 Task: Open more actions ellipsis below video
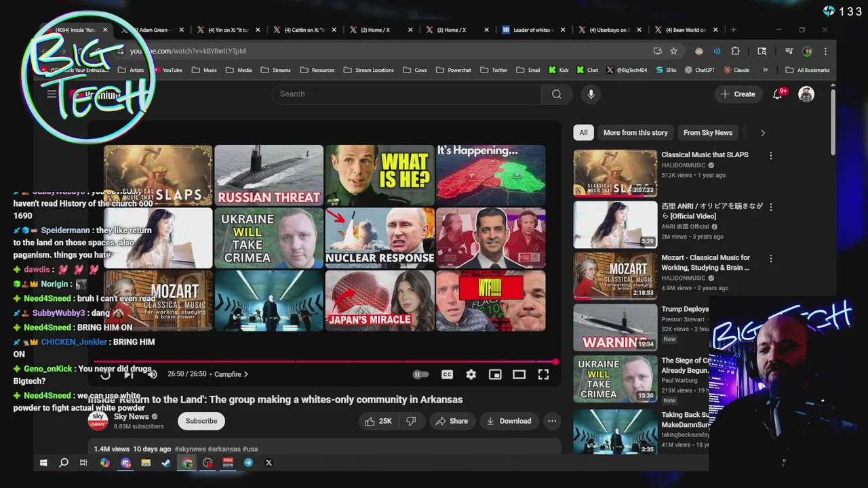552,421
